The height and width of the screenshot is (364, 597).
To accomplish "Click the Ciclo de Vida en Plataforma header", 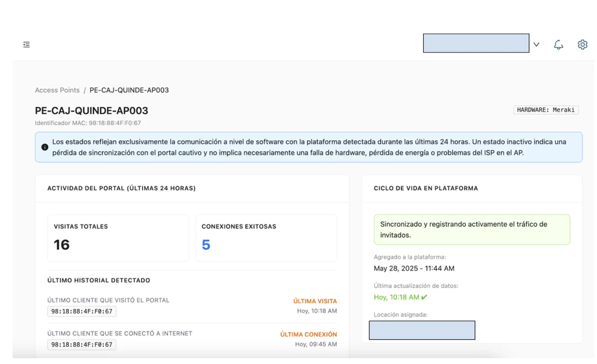I will [x=426, y=188].
